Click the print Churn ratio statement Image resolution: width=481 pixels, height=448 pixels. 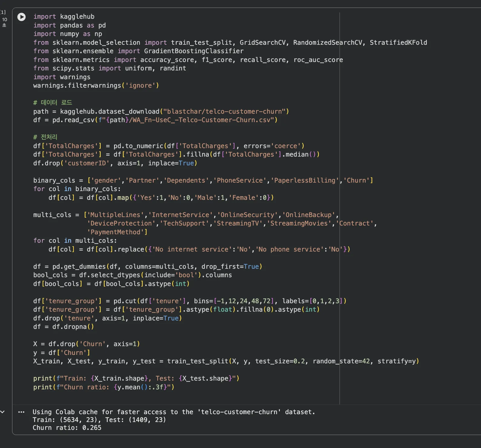pos(103,387)
